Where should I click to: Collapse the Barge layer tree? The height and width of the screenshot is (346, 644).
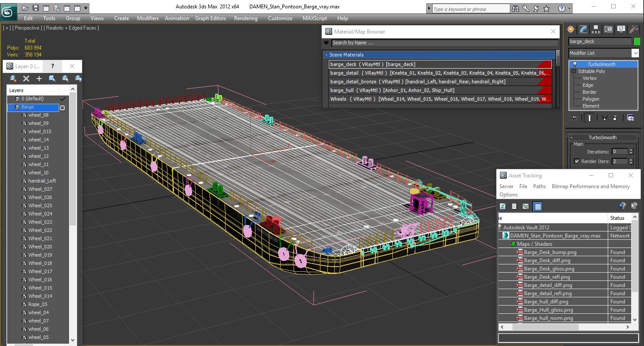[10, 107]
